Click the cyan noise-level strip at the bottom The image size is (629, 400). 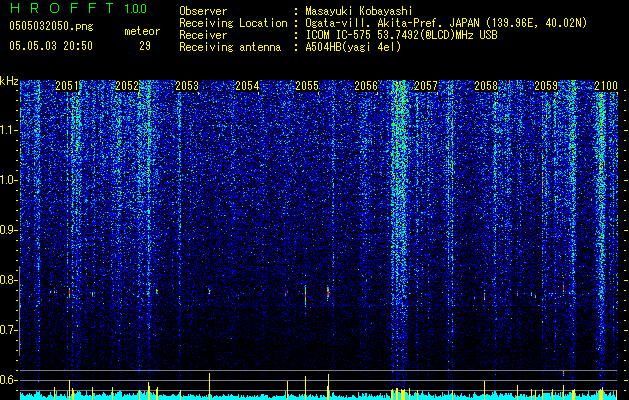pyautogui.click(x=319, y=396)
